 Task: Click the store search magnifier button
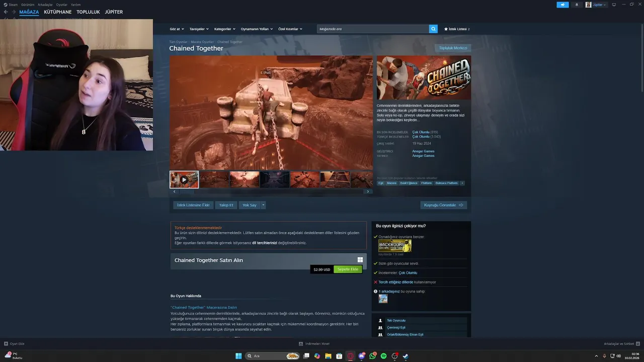click(x=433, y=29)
